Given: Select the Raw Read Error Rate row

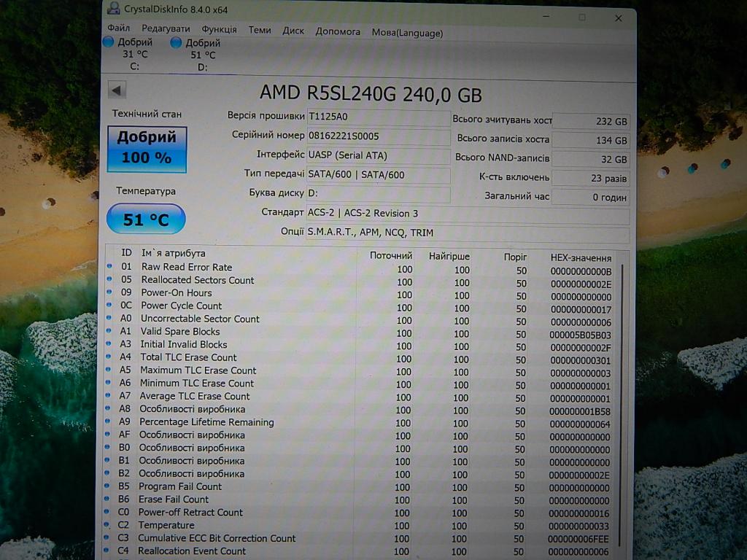Looking at the screenshot, I should [x=360, y=268].
